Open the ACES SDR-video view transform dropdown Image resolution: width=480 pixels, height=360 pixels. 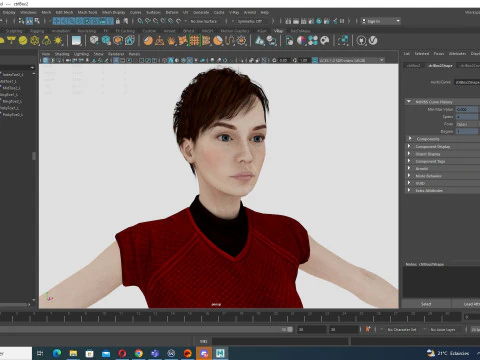click(352, 60)
